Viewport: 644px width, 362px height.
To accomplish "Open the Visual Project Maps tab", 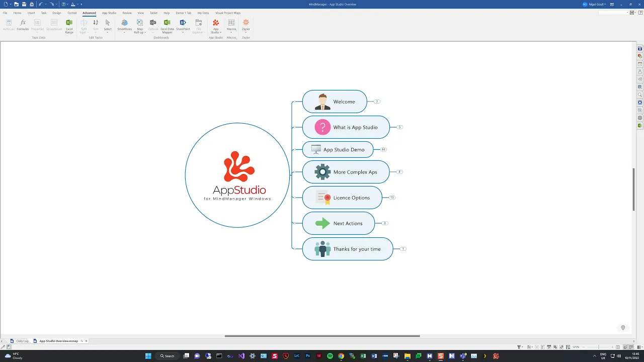I will [x=228, y=13].
